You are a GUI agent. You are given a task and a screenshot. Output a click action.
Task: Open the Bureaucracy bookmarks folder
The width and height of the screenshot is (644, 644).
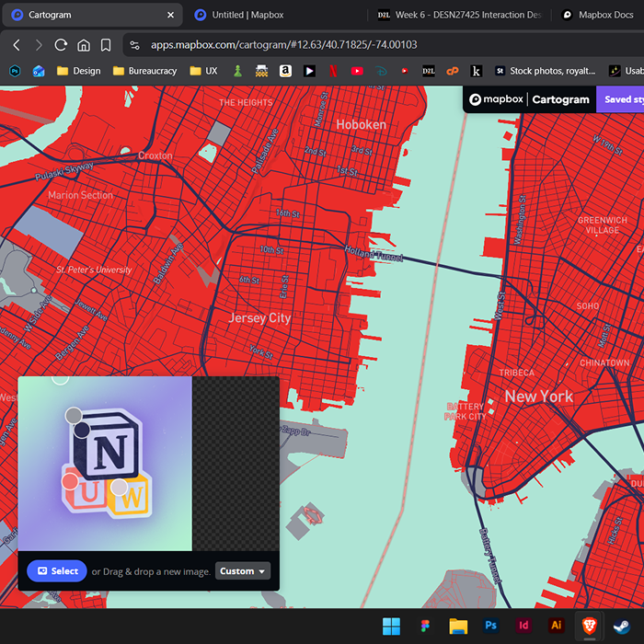coord(144,71)
